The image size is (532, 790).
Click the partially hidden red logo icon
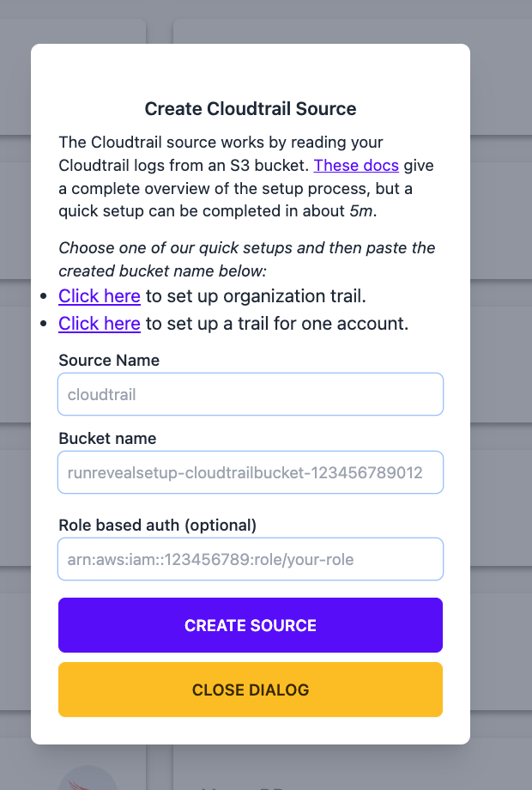pos(88,779)
